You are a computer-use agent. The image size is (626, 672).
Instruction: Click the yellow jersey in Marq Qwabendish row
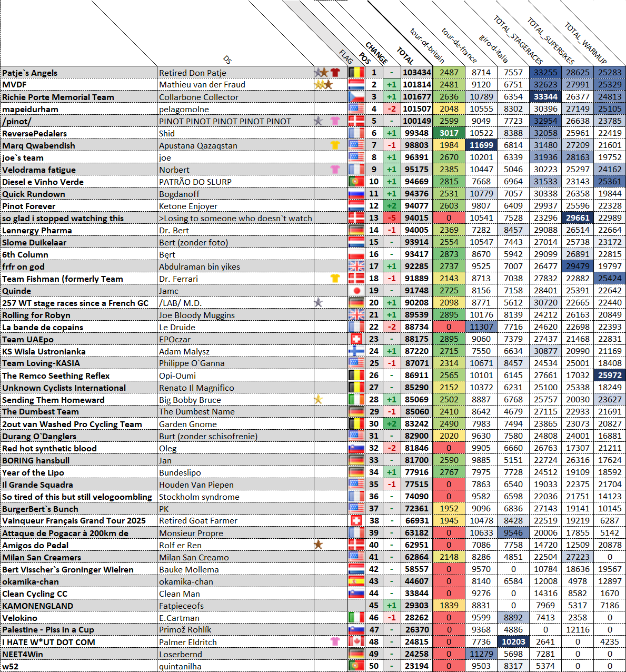coord(335,145)
